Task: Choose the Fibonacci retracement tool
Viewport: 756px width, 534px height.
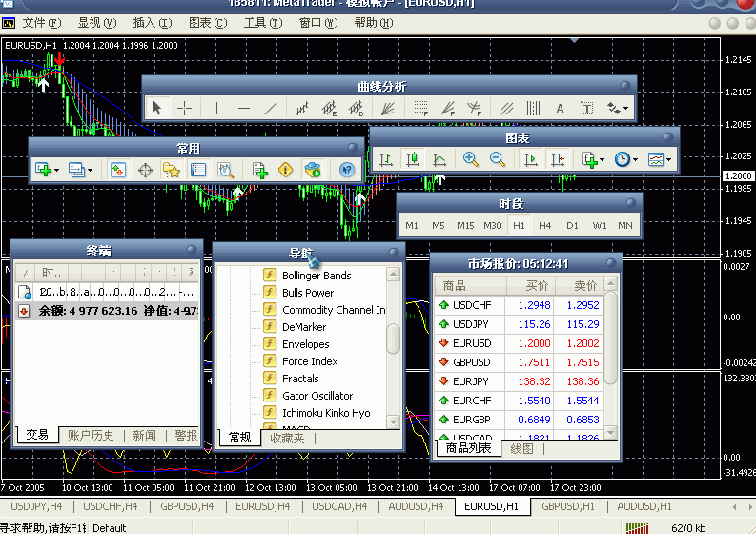Action: pos(421,108)
